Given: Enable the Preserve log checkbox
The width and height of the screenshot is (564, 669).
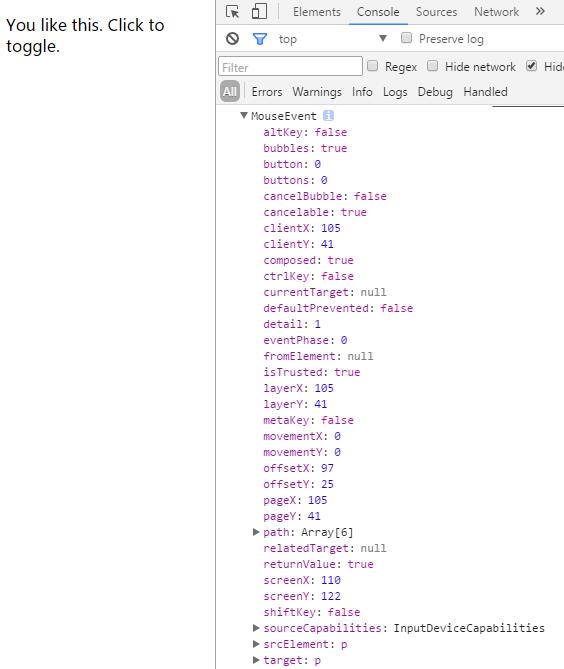Looking at the screenshot, I should 406,38.
